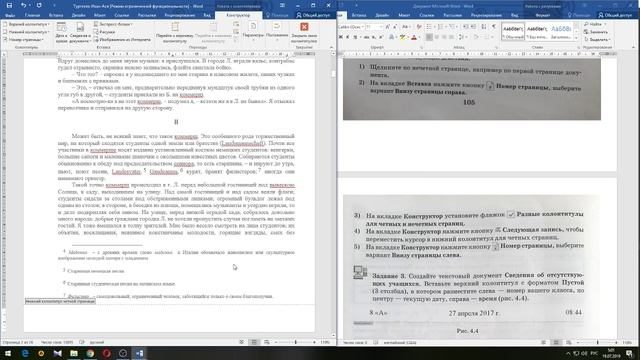This screenshot has width=640, height=360.
Task: Insert Online pictures (Изображения из Интернета)
Action: tap(122, 40)
